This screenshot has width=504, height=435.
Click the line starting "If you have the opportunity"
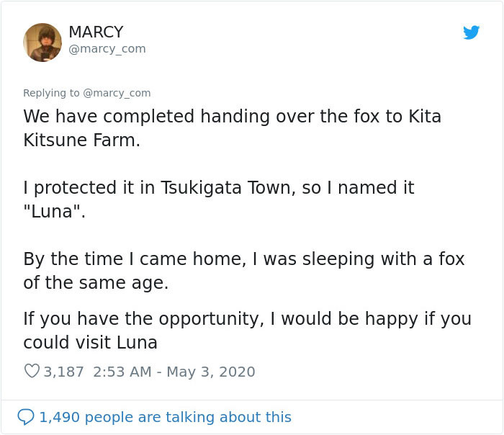(247, 318)
